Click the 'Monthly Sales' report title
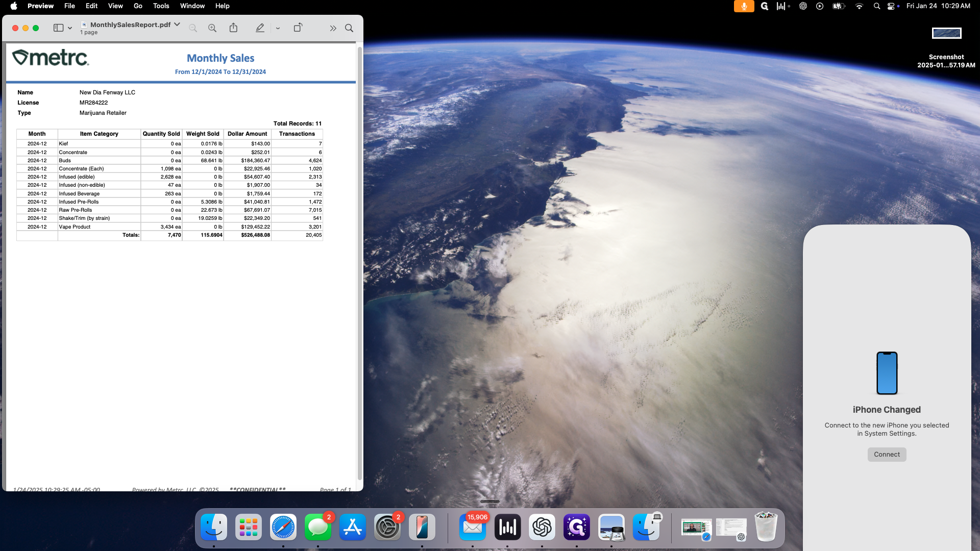The image size is (980, 551). tap(220, 58)
